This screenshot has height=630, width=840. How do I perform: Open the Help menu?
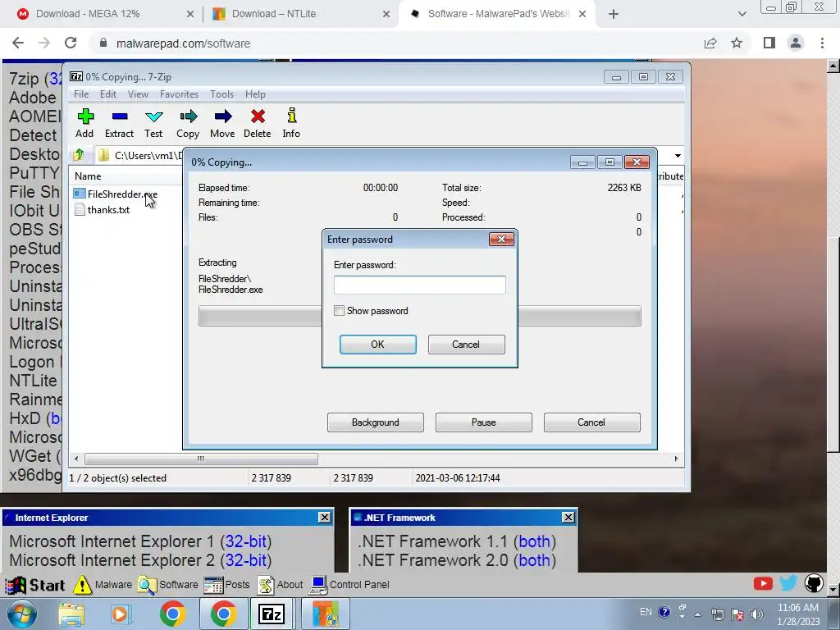pyautogui.click(x=255, y=94)
